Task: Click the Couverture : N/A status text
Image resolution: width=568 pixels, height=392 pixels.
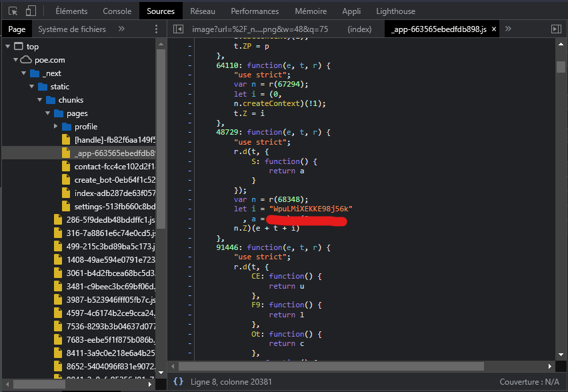Action: coord(530,381)
